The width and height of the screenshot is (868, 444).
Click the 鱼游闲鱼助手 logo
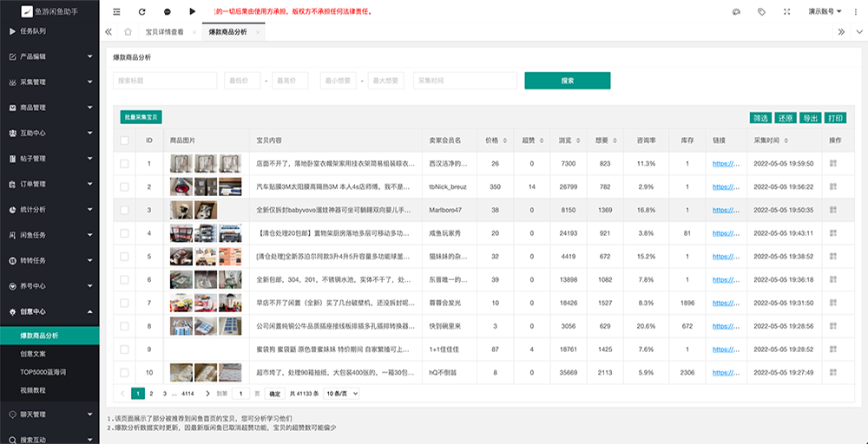[x=49, y=11]
